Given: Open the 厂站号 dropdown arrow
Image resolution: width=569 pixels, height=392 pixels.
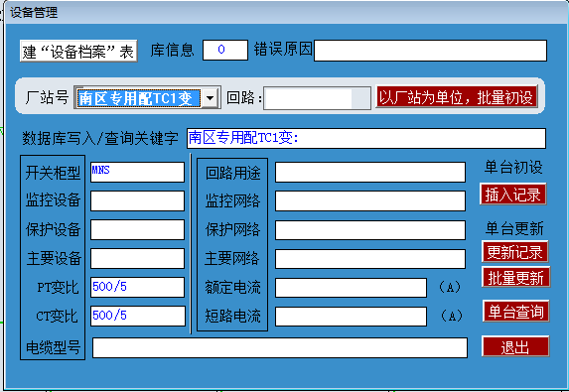Looking at the screenshot, I should point(210,98).
